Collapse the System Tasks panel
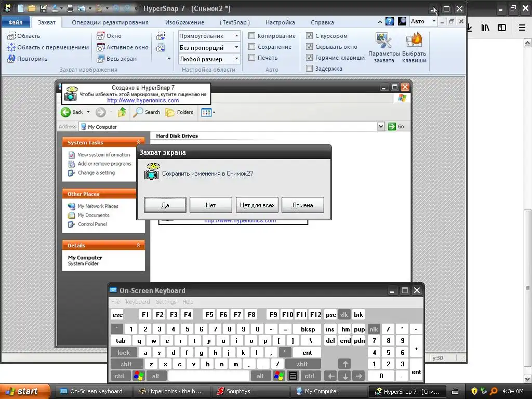This screenshot has height=399, width=532. (138, 142)
